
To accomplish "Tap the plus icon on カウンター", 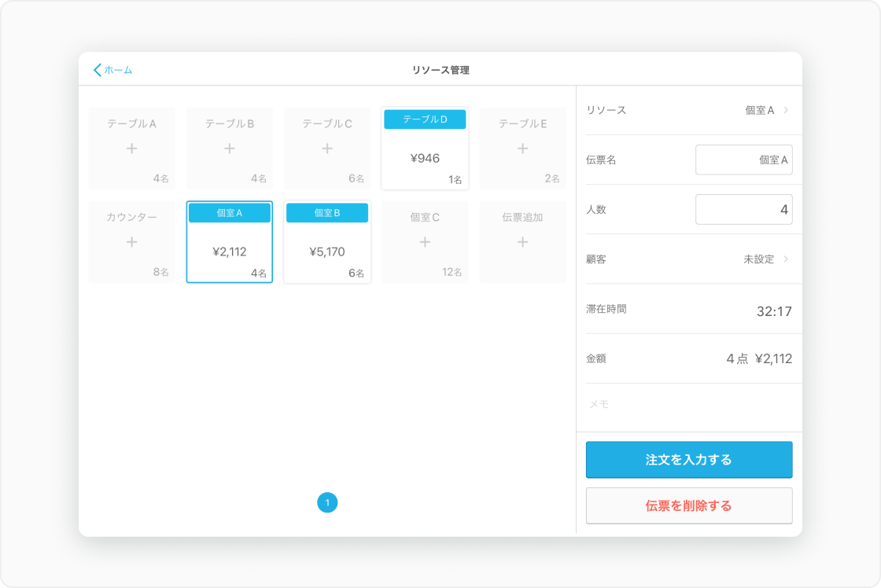I will coord(131,242).
